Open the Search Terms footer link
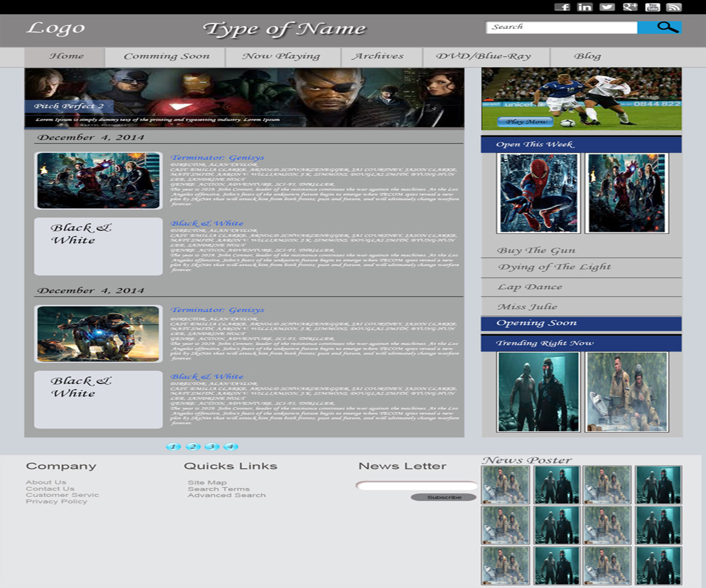This screenshot has height=588, width=706. [x=219, y=489]
